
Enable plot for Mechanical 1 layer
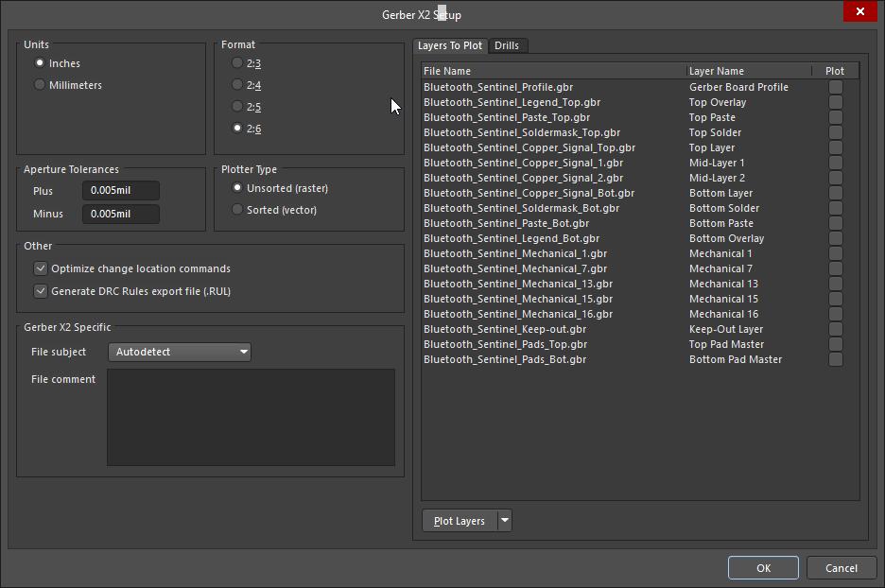835,253
